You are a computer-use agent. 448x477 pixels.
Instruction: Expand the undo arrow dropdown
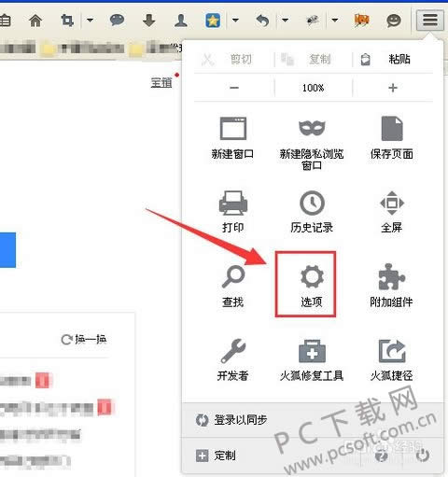pyautogui.click(x=285, y=21)
